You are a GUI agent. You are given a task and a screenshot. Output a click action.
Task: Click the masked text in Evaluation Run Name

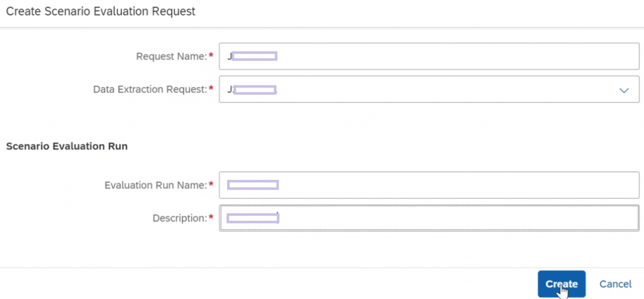(x=253, y=185)
